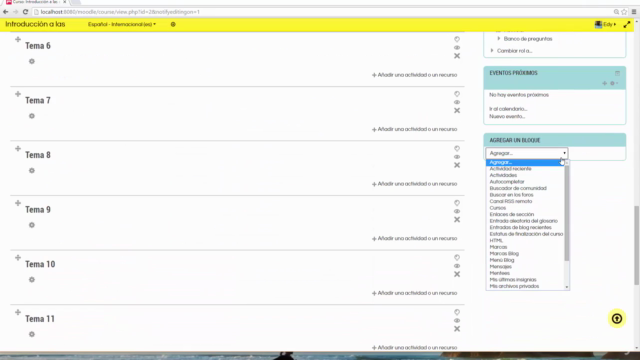Image resolution: width=640 pixels, height=360 pixels.
Task: Bookmark the page with the star icon
Action: pyautogui.click(x=624, y=12)
